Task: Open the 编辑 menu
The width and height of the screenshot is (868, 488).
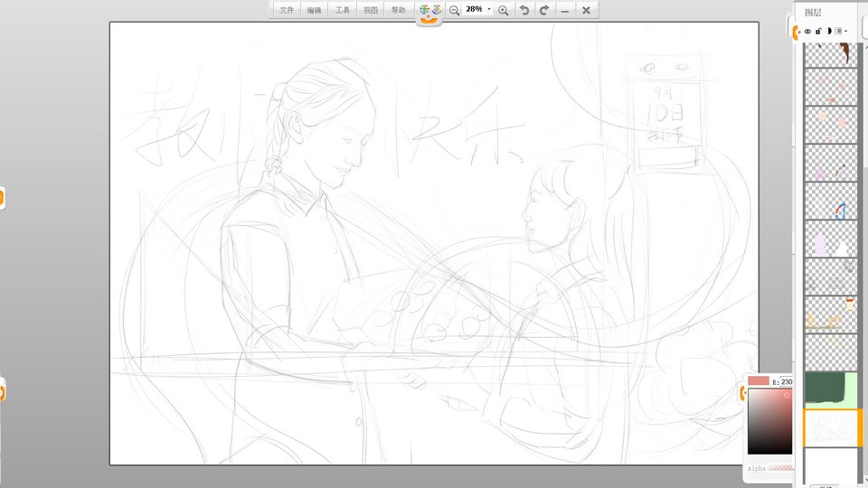Action: pyautogui.click(x=314, y=10)
